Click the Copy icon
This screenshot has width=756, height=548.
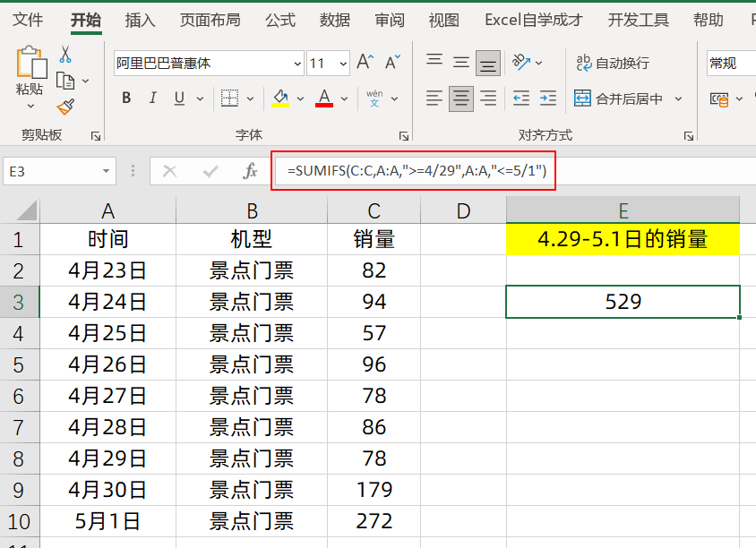65,81
